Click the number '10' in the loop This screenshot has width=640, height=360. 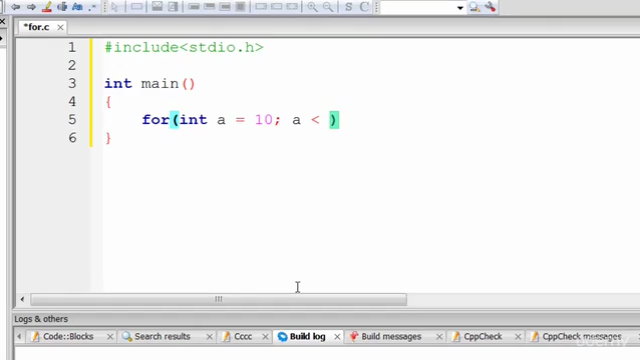pyautogui.click(x=264, y=120)
